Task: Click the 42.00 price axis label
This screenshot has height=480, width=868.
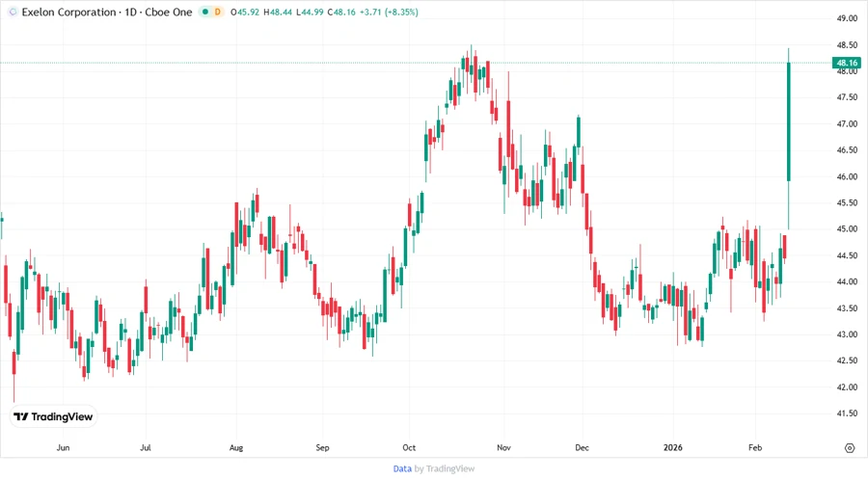Action: [x=847, y=387]
